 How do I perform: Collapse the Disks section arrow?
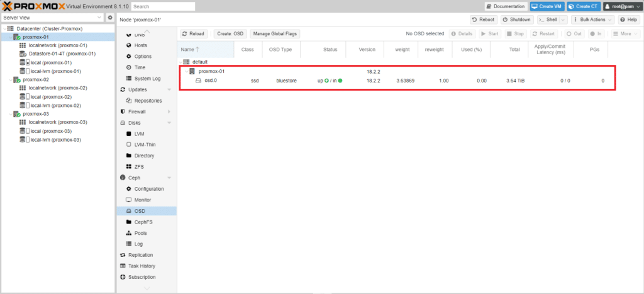[x=169, y=123]
